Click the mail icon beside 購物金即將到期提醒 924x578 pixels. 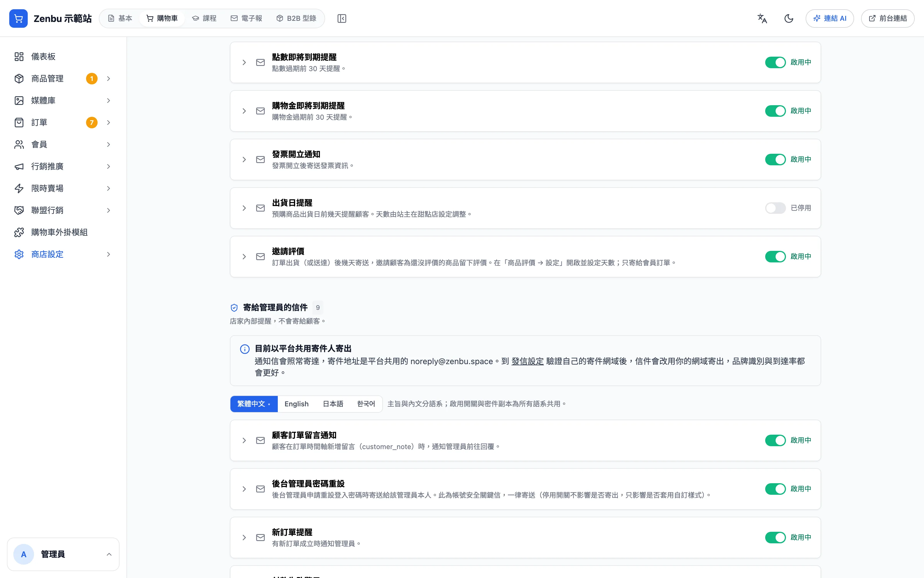pyautogui.click(x=260, y=111)
